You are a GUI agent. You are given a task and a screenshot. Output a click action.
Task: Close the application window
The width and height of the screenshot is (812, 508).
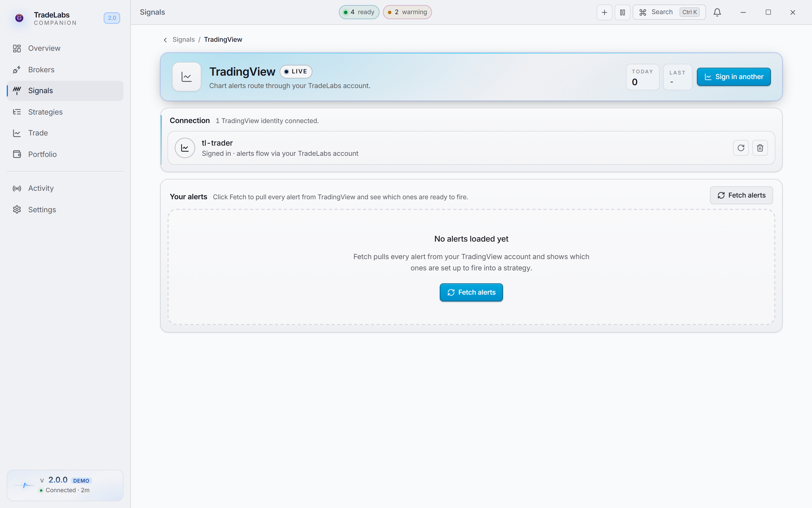tap(793, 12)
